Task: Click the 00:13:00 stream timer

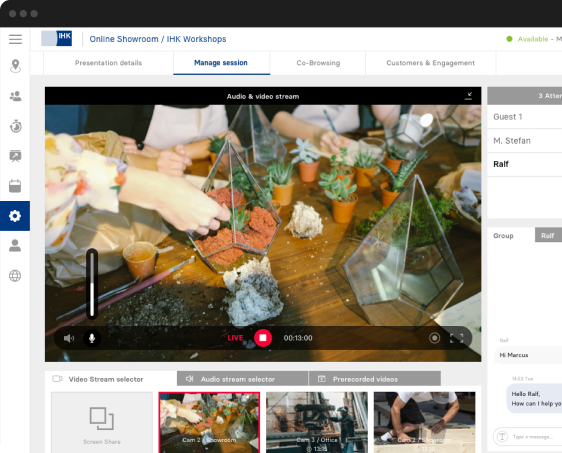Action: (298, 338)
